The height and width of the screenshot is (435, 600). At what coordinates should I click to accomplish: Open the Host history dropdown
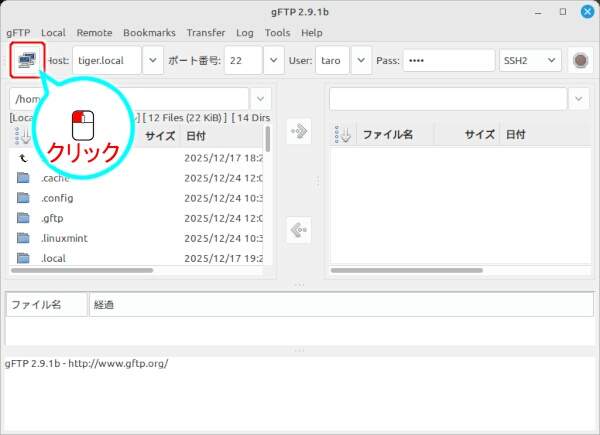pos(153,60)
